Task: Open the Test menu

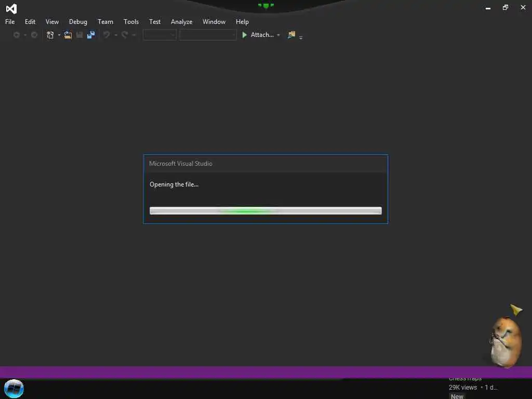Action: click(x=155, y=22)
